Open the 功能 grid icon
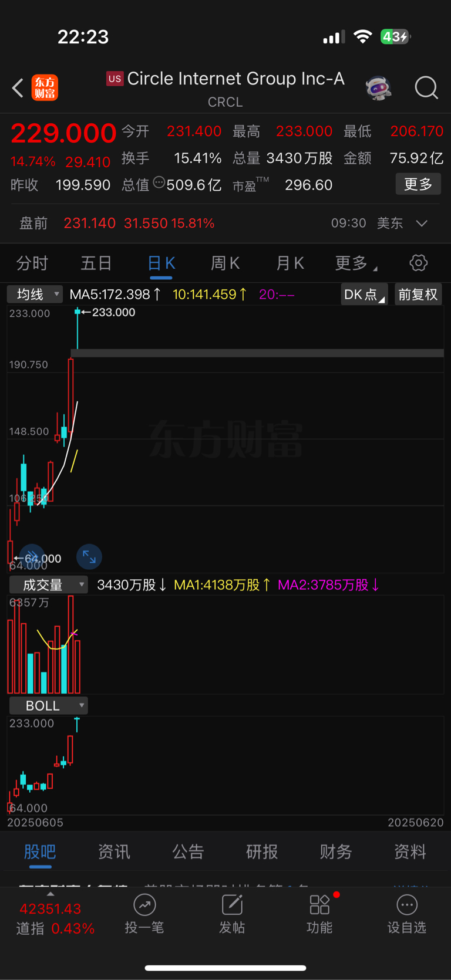 click(x=319, y=905)
